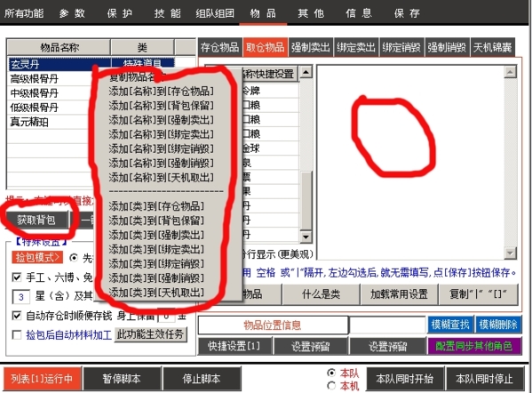
Task: Choose 添加[名称]到[天机取出] menu entry
Action: pyautogui.click(x=161, y=177)
